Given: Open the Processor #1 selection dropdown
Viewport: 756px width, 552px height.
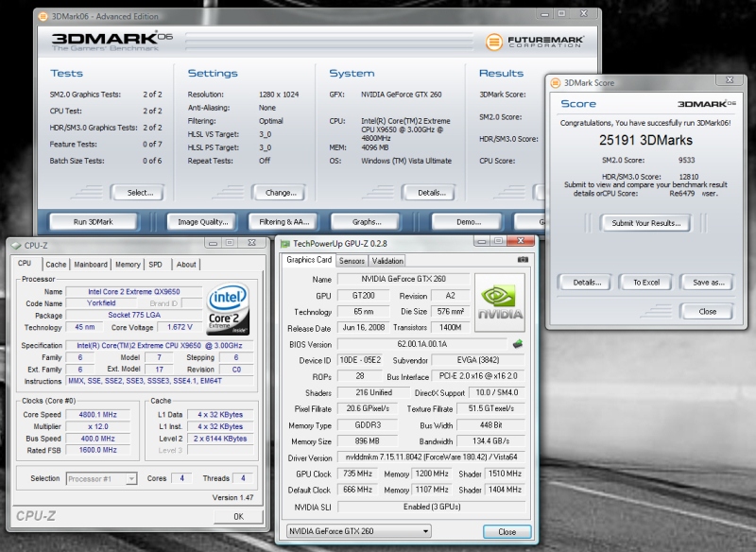Looking at the screenshot, I should [x=102, y=478].
